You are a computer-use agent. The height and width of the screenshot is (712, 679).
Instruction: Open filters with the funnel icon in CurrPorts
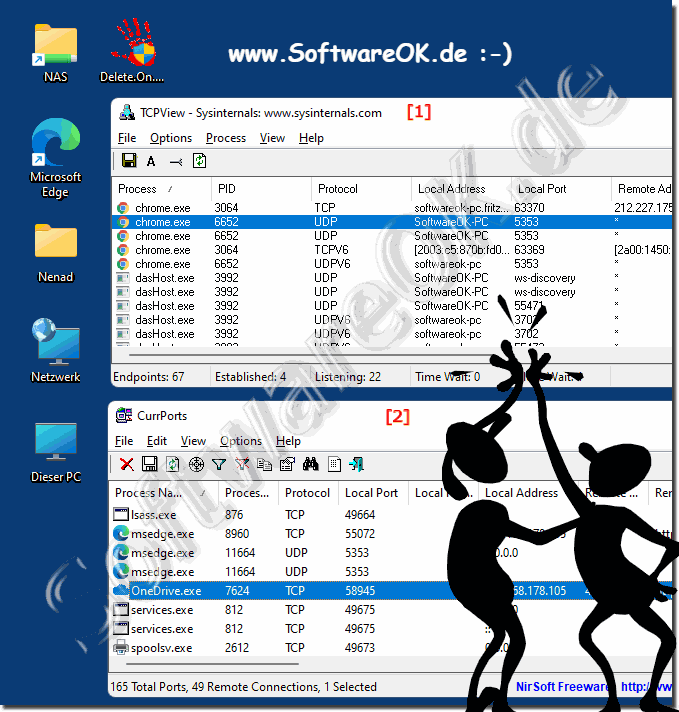point(219,465)
